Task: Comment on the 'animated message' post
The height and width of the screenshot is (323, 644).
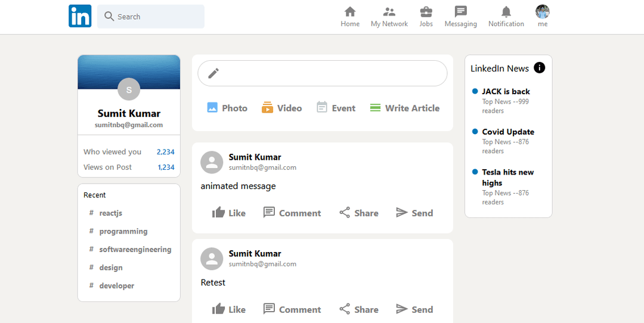Action: [x=292, y=213]
